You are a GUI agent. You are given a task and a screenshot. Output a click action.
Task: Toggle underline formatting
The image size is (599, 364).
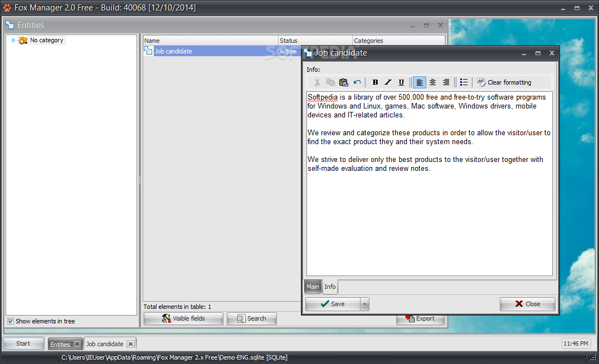click(401, 82)
